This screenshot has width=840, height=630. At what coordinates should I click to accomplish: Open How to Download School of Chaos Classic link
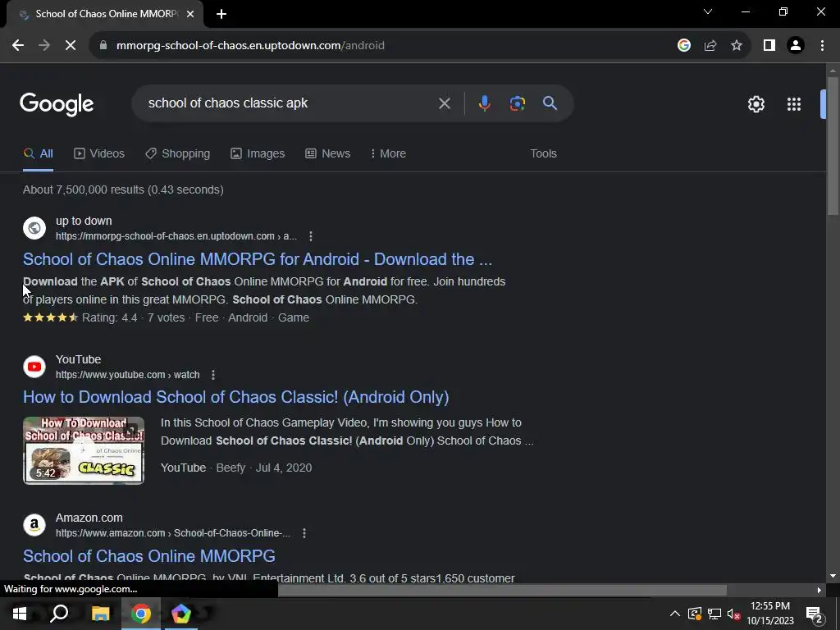[x=235, y=397]
